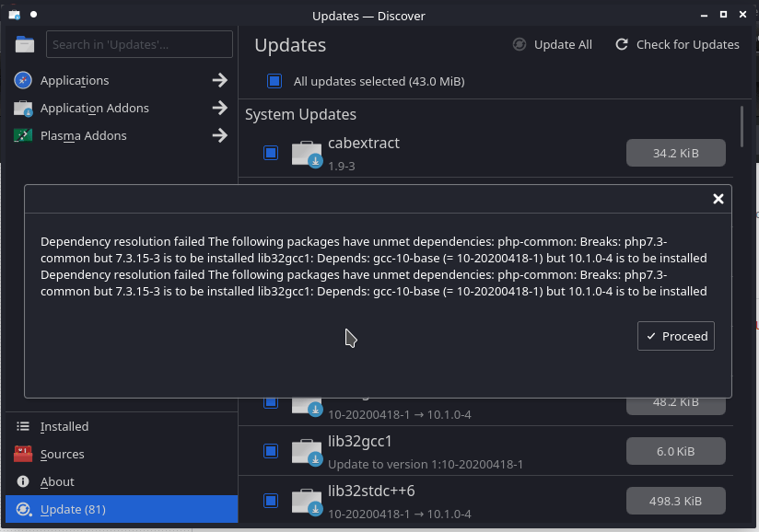
Task: Click the dependency resolution error message text
Action: point(374,267)
